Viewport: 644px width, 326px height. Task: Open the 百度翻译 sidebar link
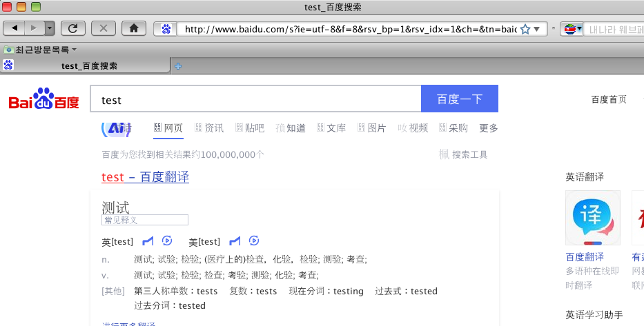(585, 257)
